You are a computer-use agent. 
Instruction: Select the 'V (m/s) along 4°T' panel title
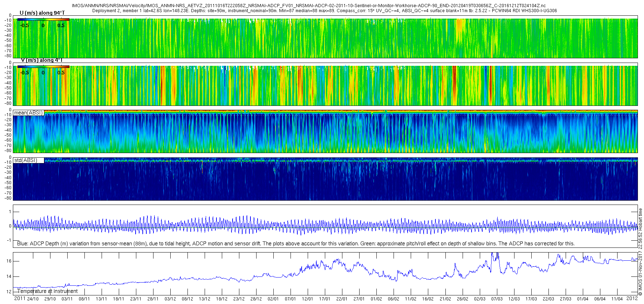[x=42, y=60]
